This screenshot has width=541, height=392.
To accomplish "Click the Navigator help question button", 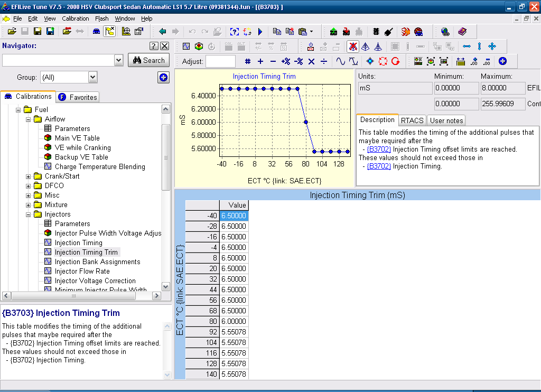I will pyautogui.click(x=154, y=46).
